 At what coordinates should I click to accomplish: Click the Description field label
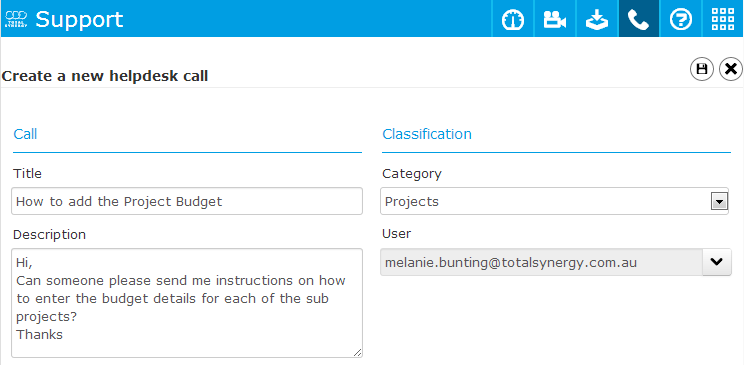click(x=49, y=234)
